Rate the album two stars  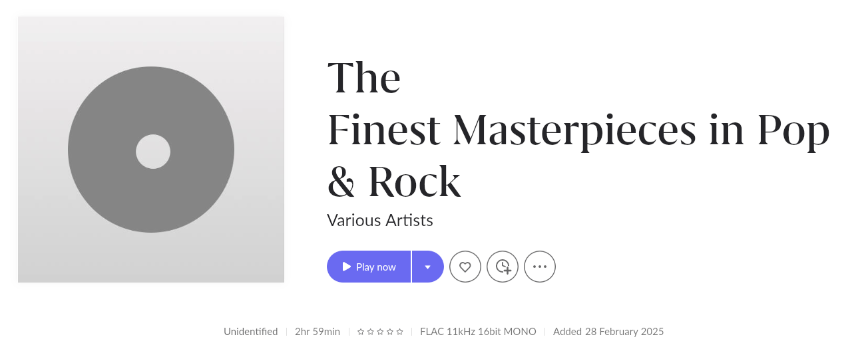click(371, 332)
